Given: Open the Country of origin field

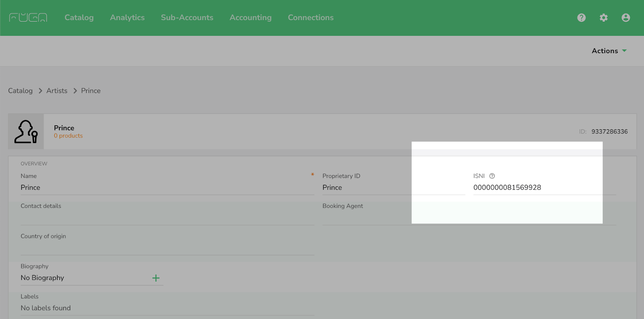Looking at the screenshot, I should 167,248.
